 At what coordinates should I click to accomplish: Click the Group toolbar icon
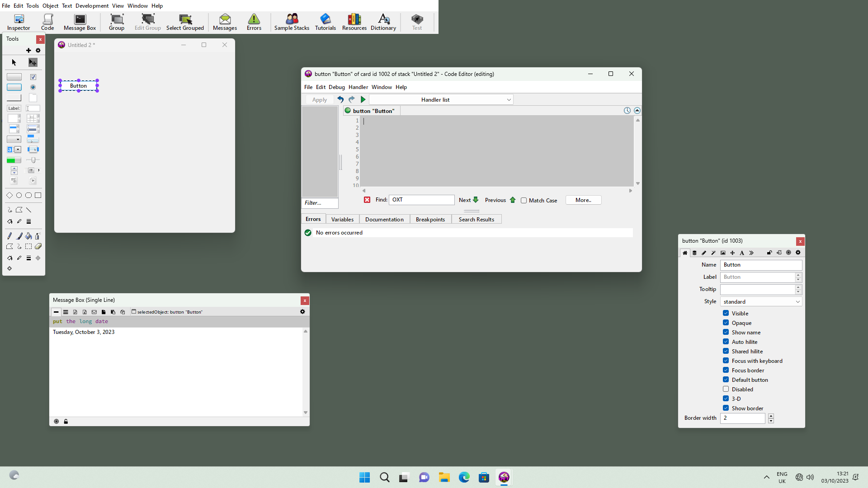(x=117, y=22)
